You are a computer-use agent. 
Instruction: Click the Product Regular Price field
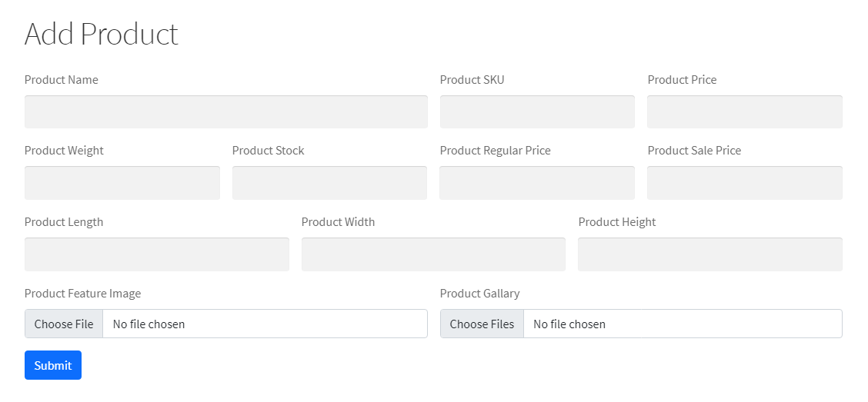537,183
